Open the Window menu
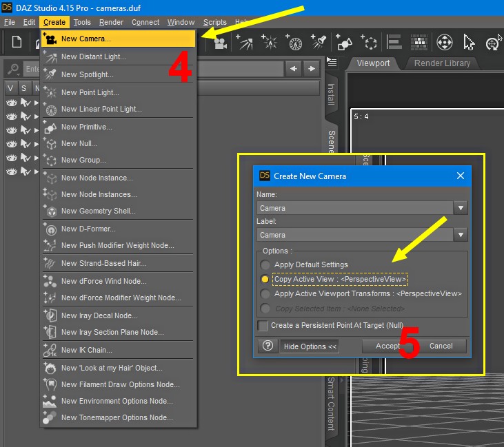This screenshot has height=447, width=504. 181,22
